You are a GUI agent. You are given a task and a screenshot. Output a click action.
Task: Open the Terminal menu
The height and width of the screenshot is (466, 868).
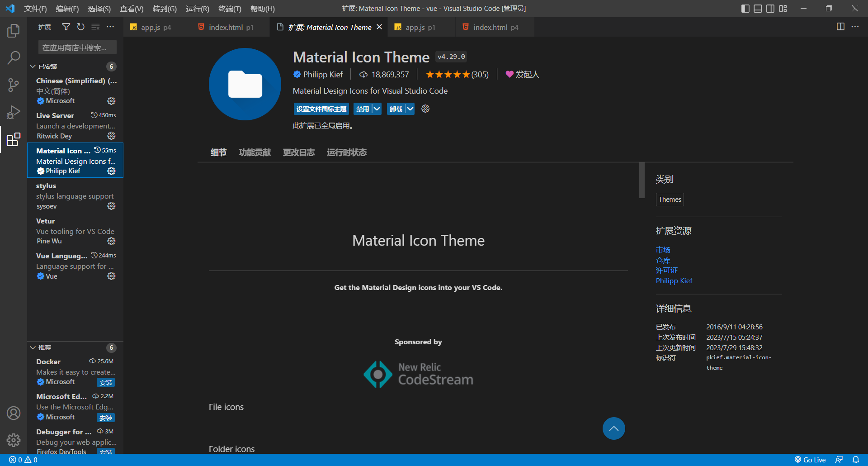point(230,9)
